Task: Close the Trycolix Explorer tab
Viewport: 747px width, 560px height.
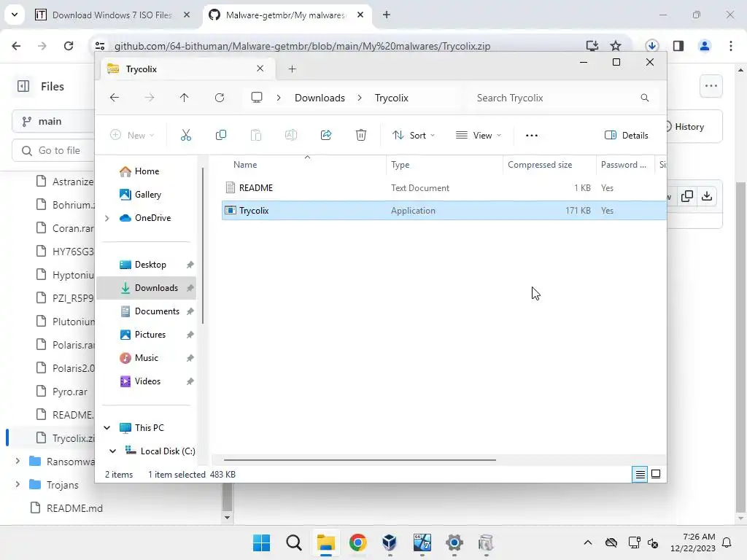Action: tap(260, 69)
